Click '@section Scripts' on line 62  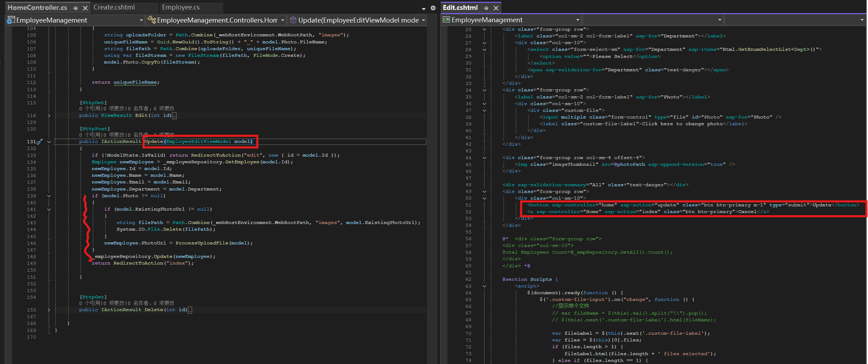527,279
